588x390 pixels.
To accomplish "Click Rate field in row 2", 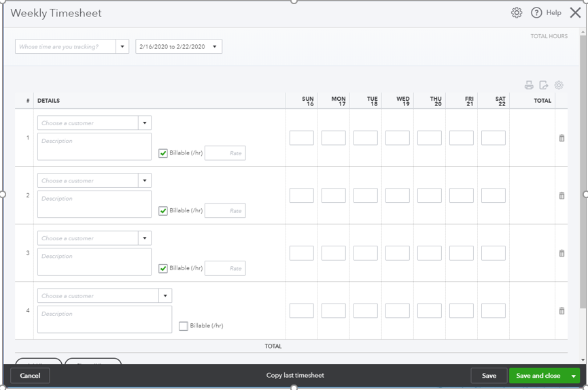I will (x=225, y=211).
